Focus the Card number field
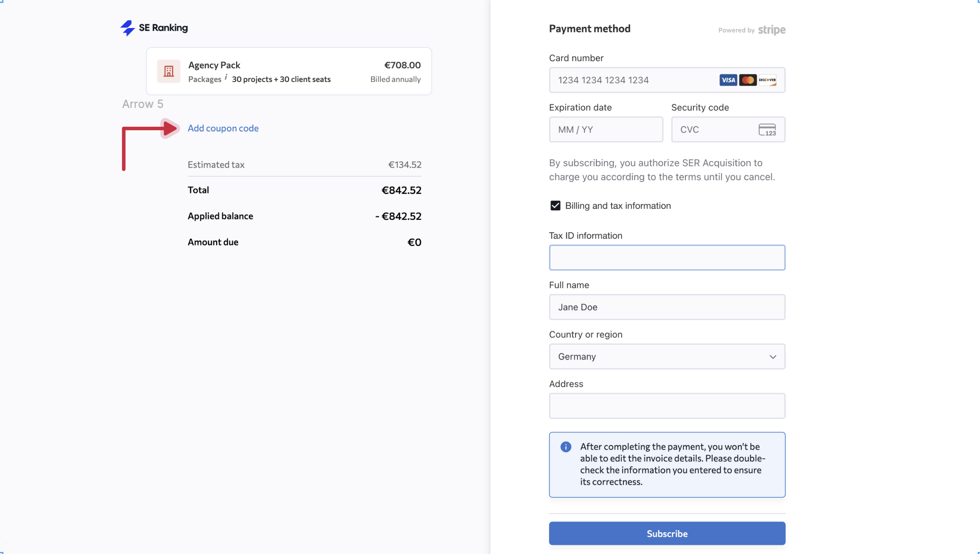Screen dimensions: 980x554 point(631,80)
